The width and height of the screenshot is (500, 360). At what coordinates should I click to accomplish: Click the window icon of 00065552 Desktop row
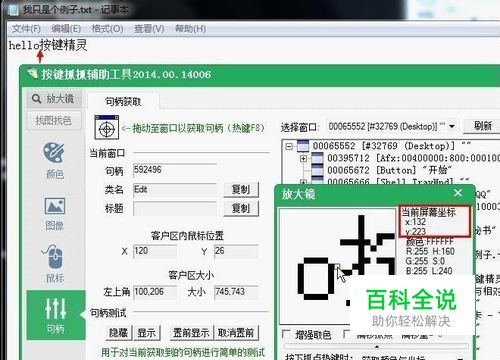(303, 146)
